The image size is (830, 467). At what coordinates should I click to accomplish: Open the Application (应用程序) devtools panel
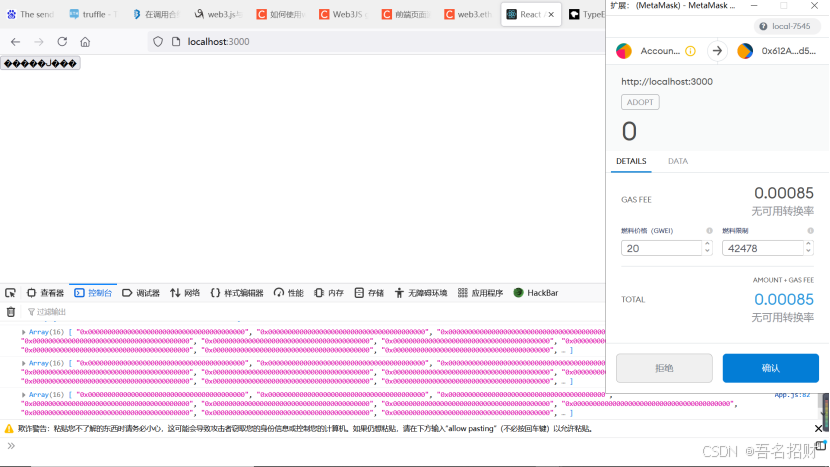(x=480, y=293)
